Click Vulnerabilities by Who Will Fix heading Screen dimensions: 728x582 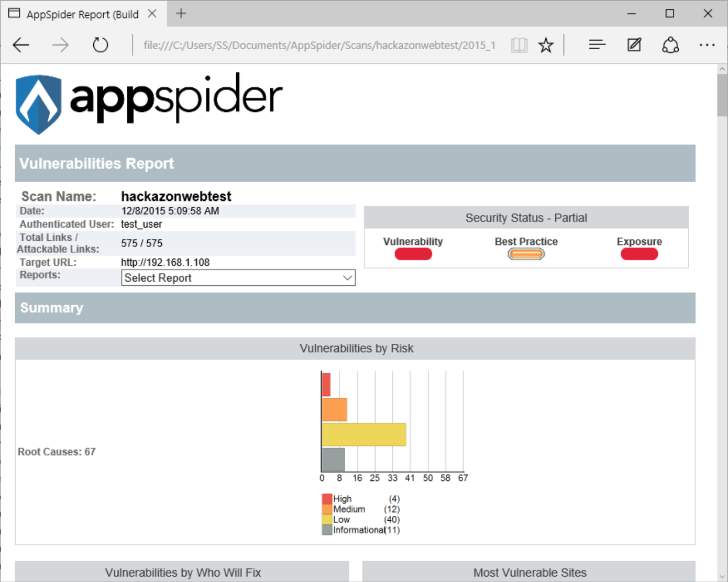pyautogui.click(x=183, y=573)
